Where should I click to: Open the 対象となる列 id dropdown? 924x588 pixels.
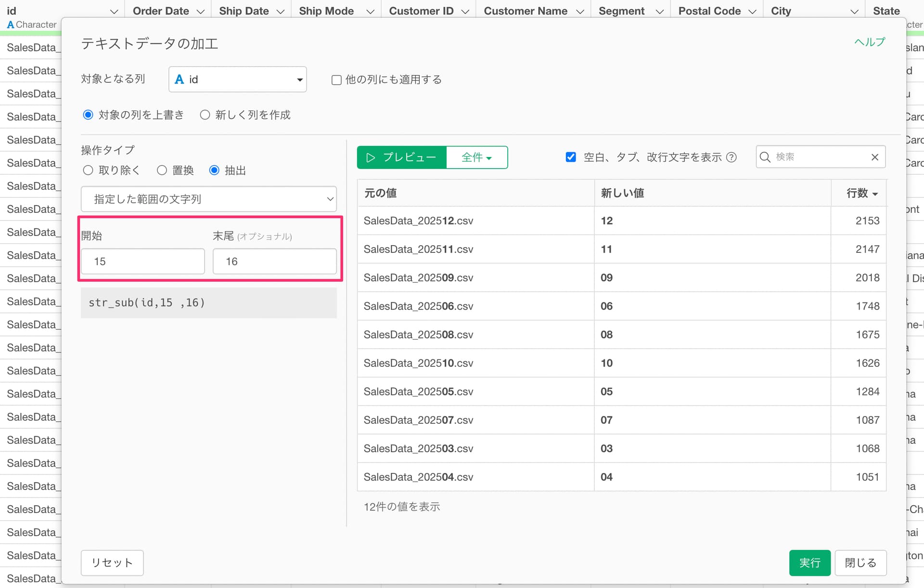coord(238,79)
